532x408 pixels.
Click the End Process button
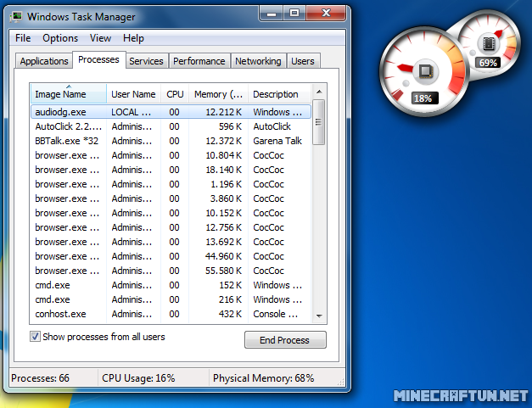(285, 340)
